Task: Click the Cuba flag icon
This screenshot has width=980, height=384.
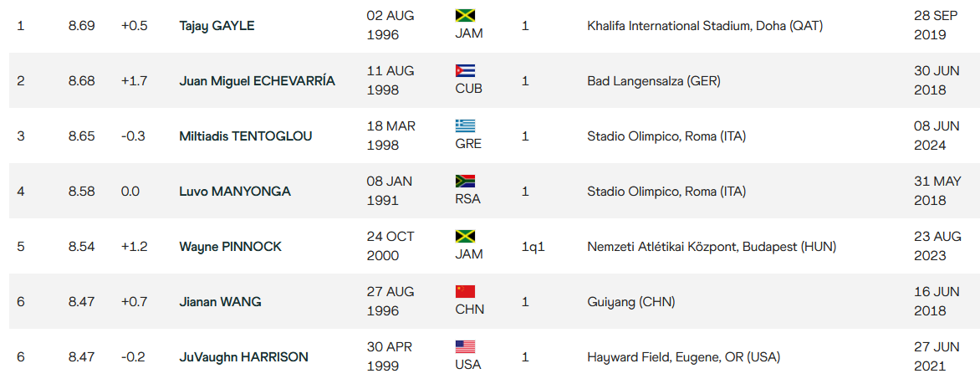Action: pos(465,70)
